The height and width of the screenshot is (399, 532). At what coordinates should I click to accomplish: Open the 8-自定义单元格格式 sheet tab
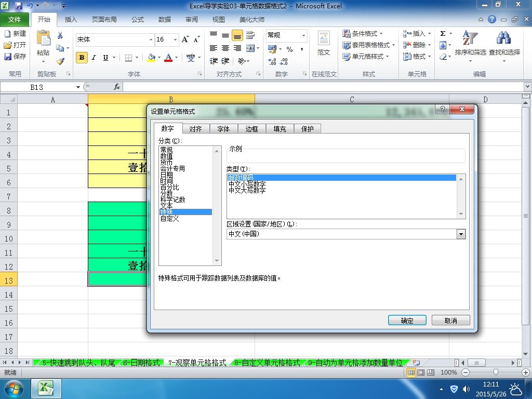click(x=268, y=363)
